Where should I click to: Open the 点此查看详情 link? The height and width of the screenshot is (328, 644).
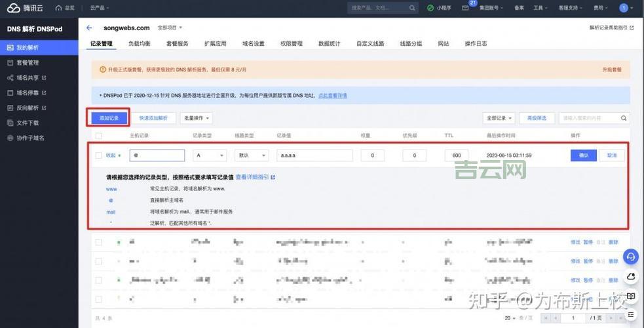(333, 96)
